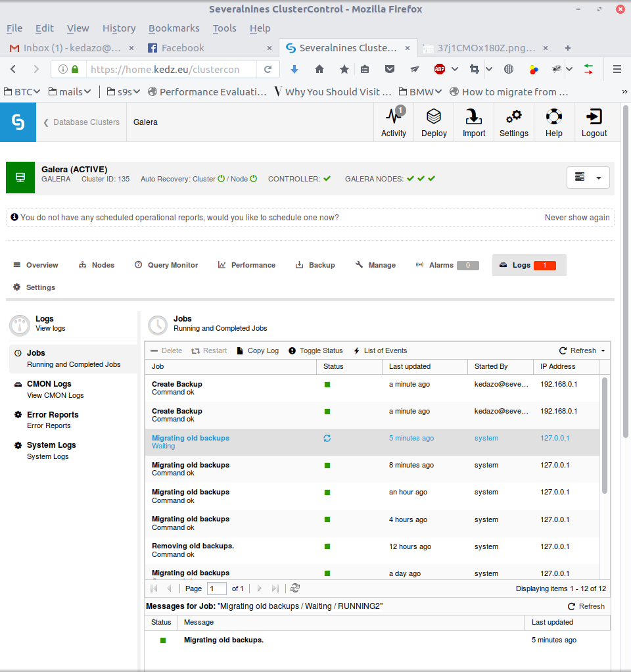
Task: Open the Manage tab
Action: 376,265
